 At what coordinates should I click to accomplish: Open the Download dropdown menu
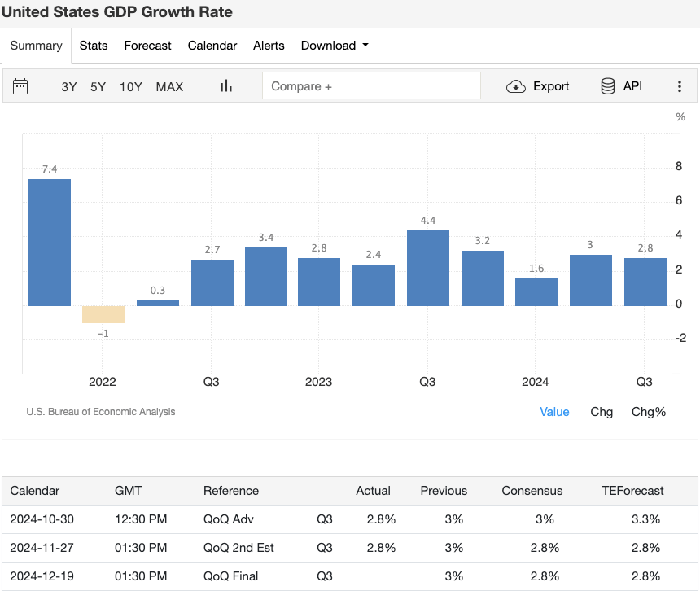[x=329, y=46]
